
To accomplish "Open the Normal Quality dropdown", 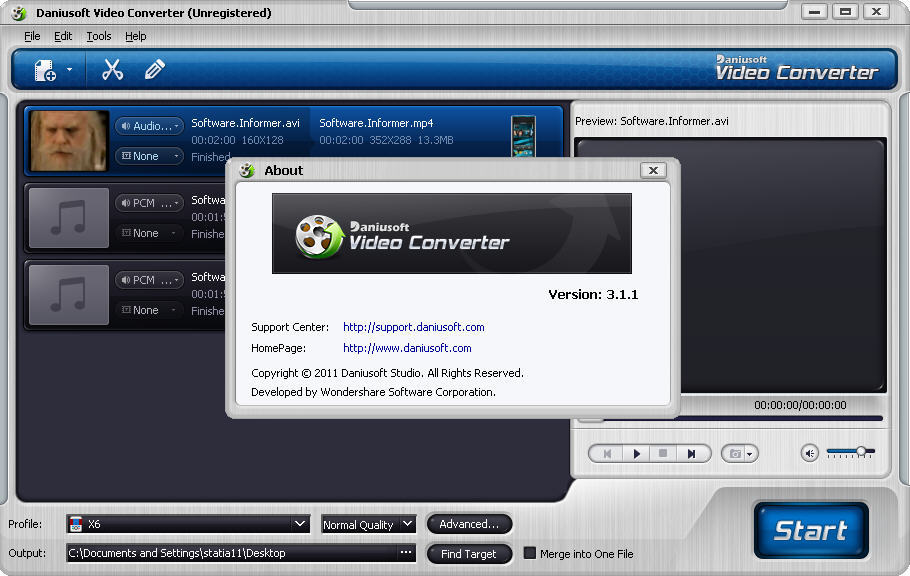I will (x=369, y=524).
